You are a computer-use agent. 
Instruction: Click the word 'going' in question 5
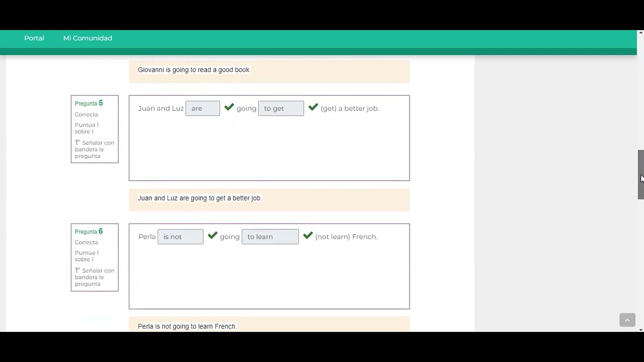(x=247, y=108)
